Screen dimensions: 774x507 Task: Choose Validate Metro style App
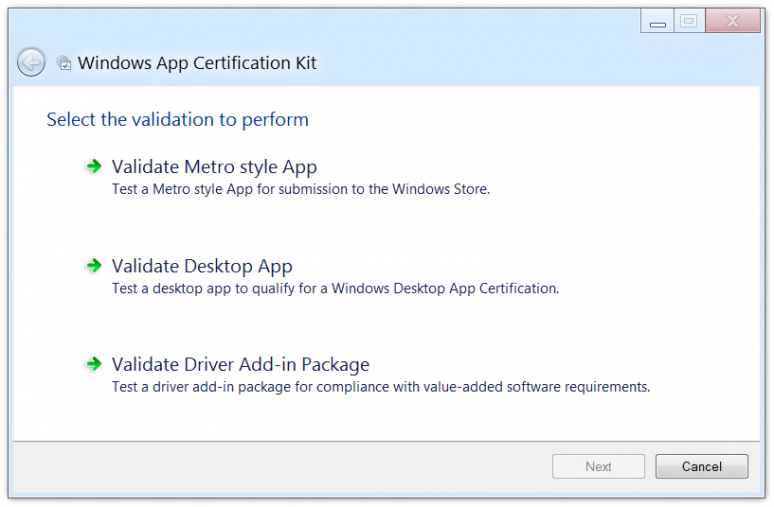(x=214, y=167)
